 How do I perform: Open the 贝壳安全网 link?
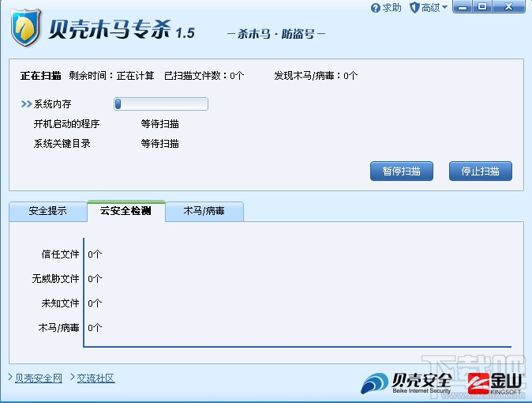39,379
